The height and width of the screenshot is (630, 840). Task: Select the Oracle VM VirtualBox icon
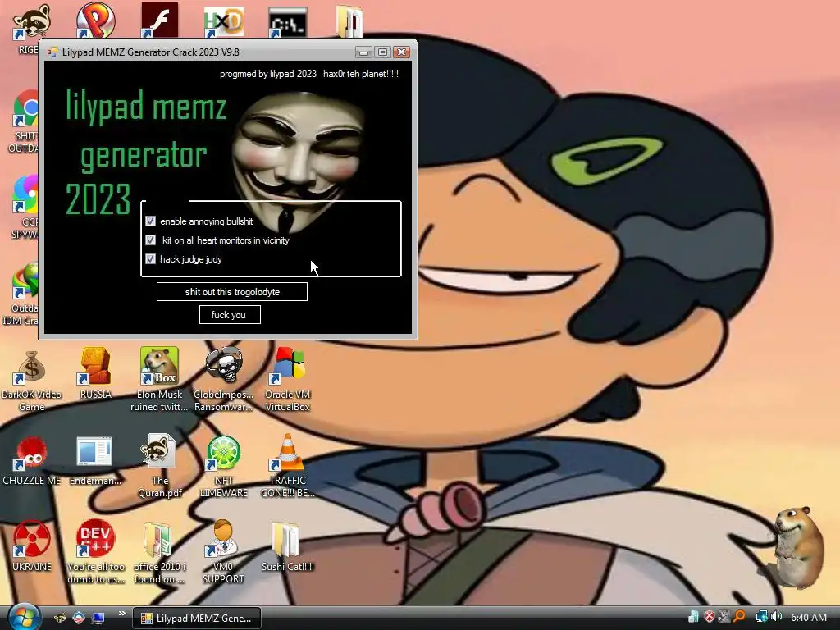coord(288,367)
